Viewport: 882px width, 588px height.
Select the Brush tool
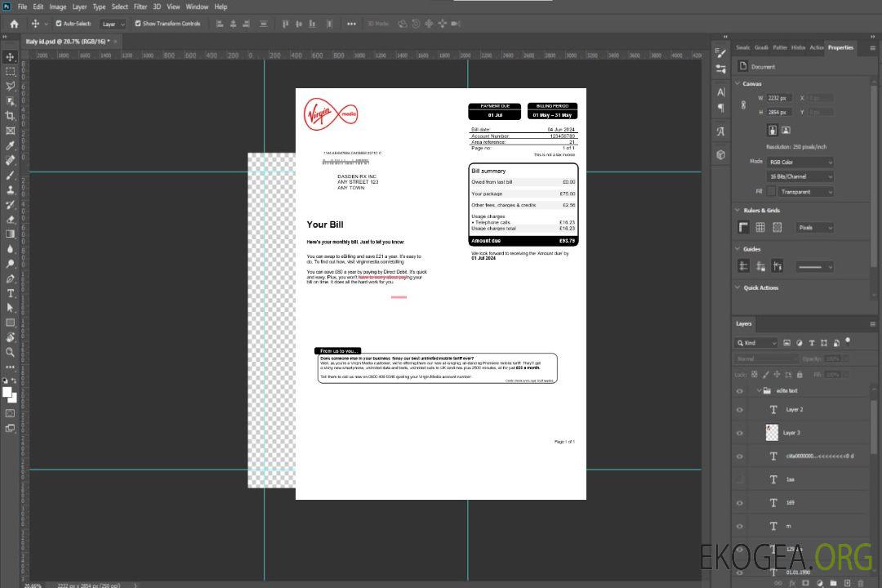point(10,175)
